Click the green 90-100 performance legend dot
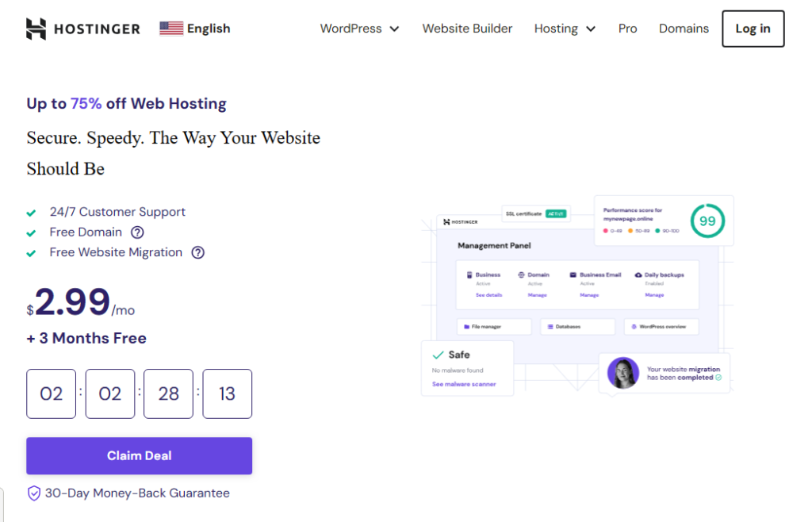812x522 pixels. point(658,230)
